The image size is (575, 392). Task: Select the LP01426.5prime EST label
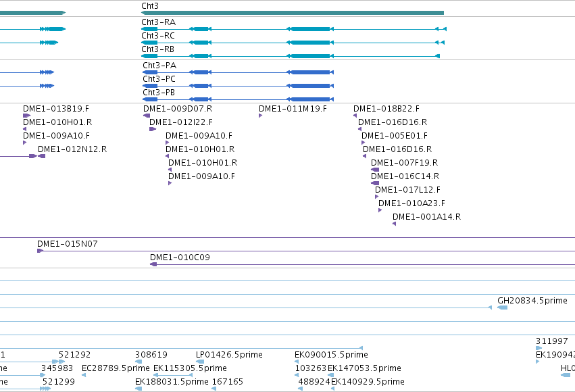(x=229, y=355)
